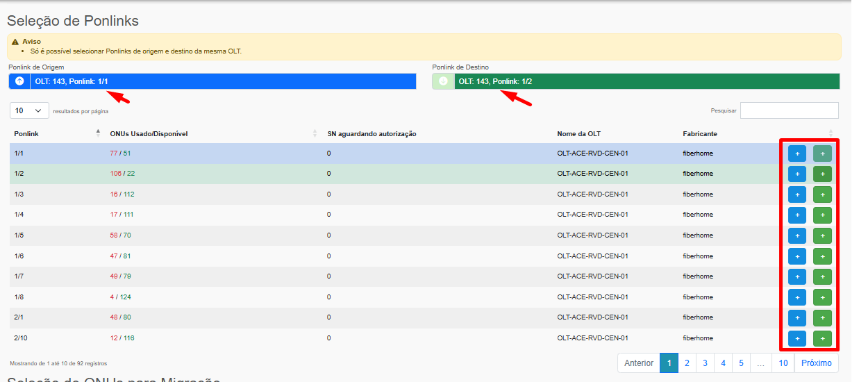Screen dimensions: 868x382
Task: Click the down-arrow icon in Ponlink de Destino
Action: pos(443,81)
